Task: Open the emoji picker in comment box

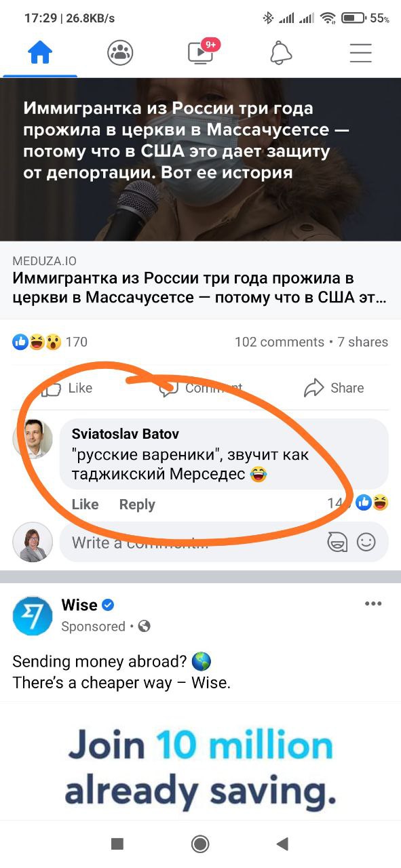Action: [366, 542]
